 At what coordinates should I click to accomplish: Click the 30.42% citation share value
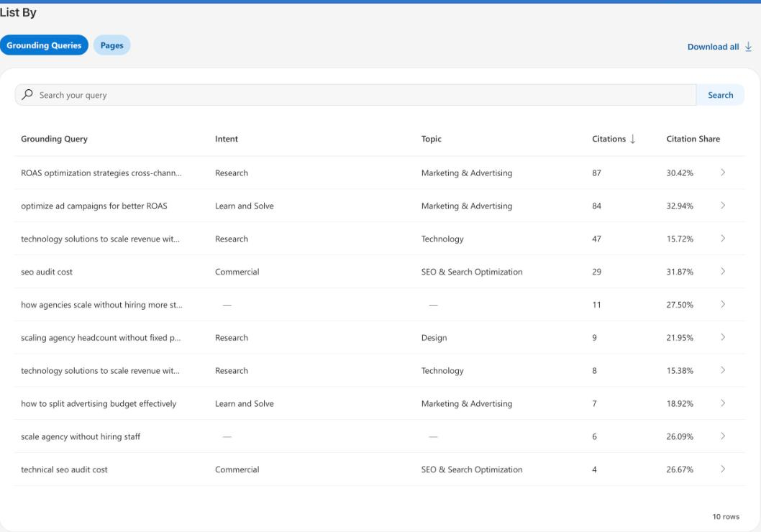pyautogui.click(x=680, y=173)
